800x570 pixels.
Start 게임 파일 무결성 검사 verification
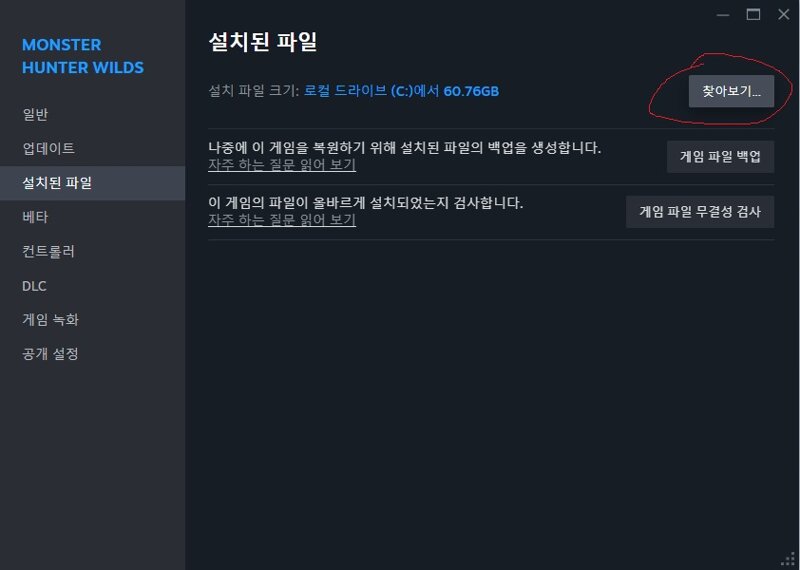pos(699,212)
